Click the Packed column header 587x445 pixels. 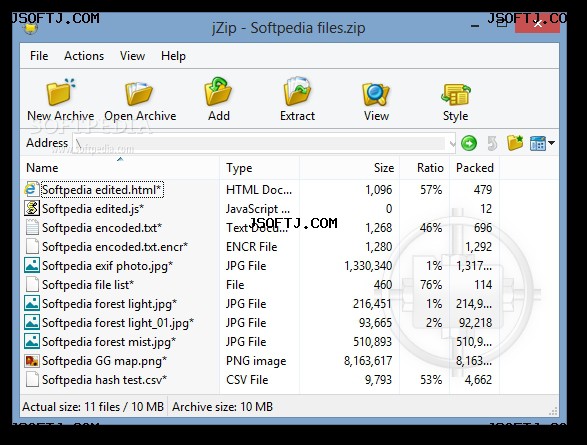coord(474,168)
